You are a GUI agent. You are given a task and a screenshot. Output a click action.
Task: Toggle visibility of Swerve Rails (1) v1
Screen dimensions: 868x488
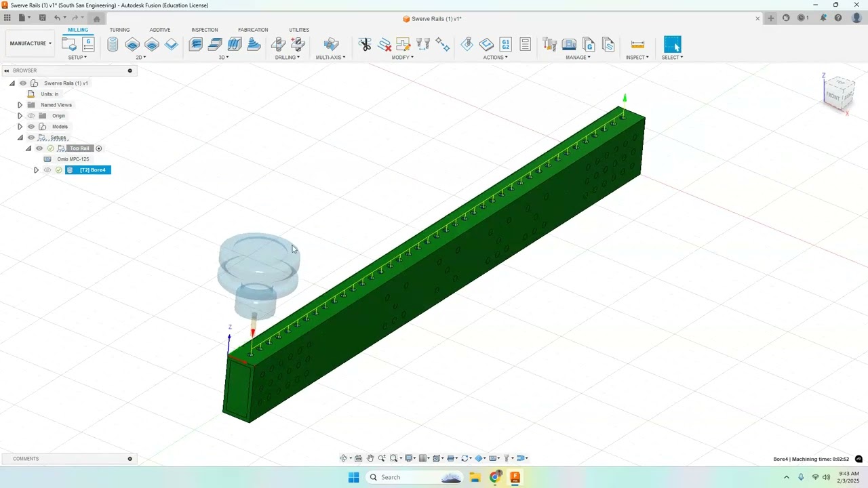(x=23, y=83)
